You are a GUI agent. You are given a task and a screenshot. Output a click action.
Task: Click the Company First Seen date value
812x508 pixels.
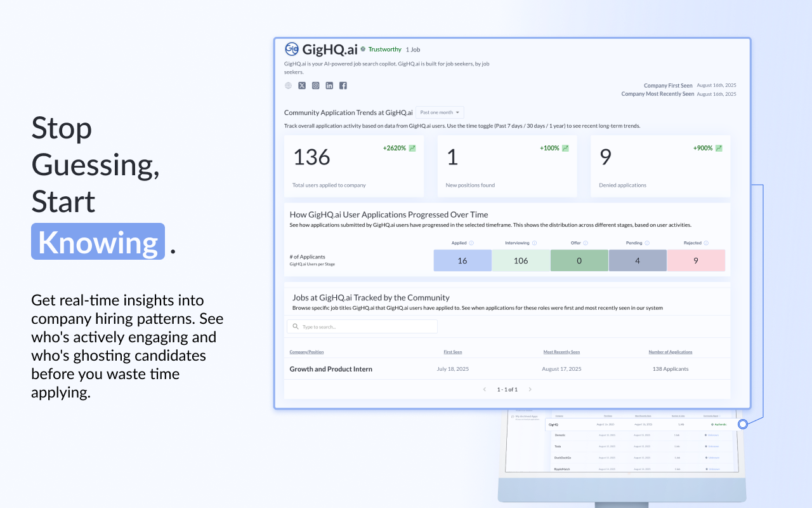716,86
